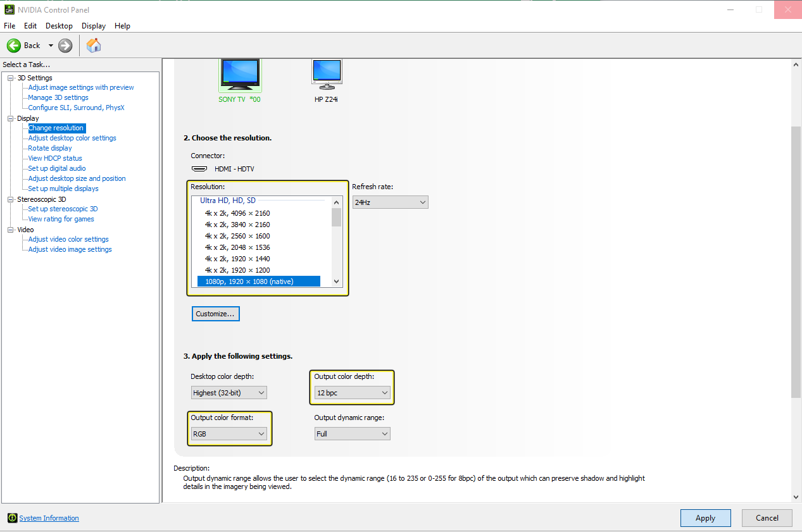Collapse the Display tree node
The width and height of the screenshot is (802, 532).
pyautogui.click(x=11, y=118)
